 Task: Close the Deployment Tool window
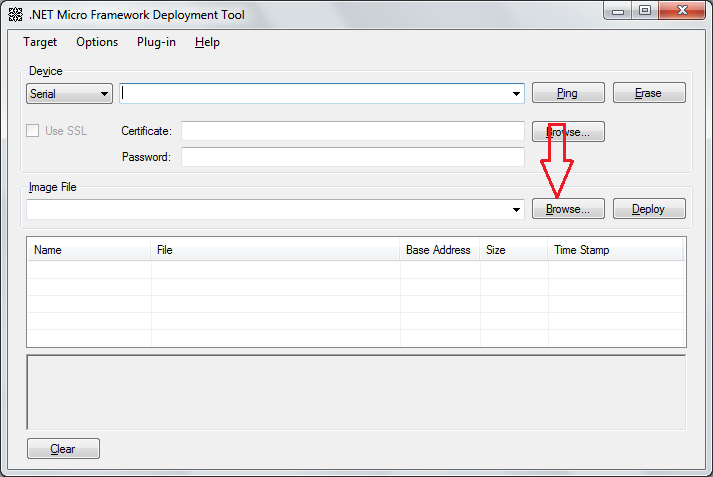(x=682, y=11)
